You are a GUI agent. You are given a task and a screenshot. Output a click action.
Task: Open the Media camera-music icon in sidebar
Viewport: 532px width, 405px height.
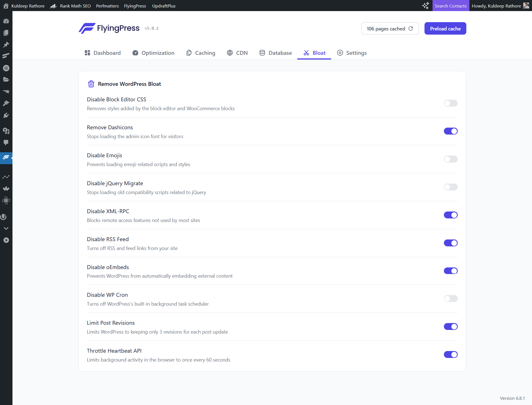[x=6, y=131]
